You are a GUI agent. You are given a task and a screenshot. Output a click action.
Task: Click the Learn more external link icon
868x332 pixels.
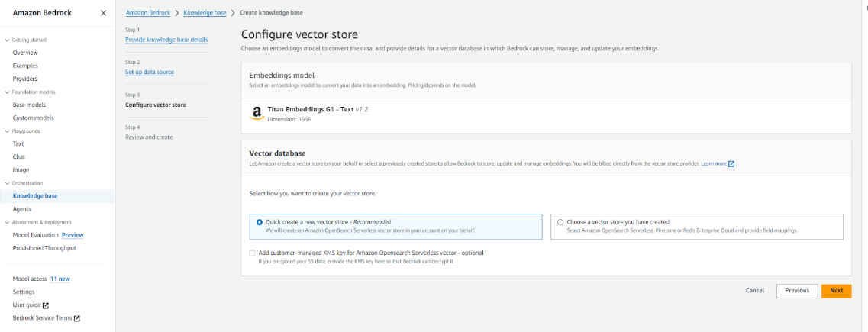coord(731,164)
